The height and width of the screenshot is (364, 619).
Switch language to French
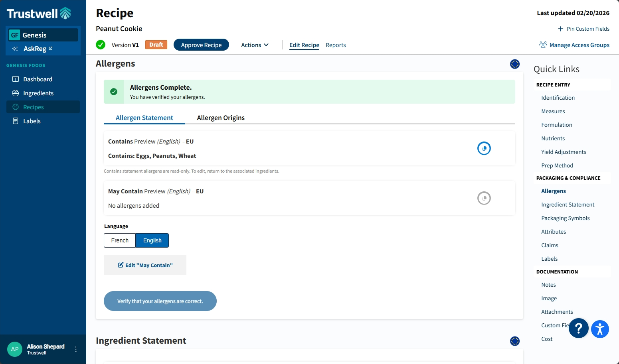pos(120,240)
